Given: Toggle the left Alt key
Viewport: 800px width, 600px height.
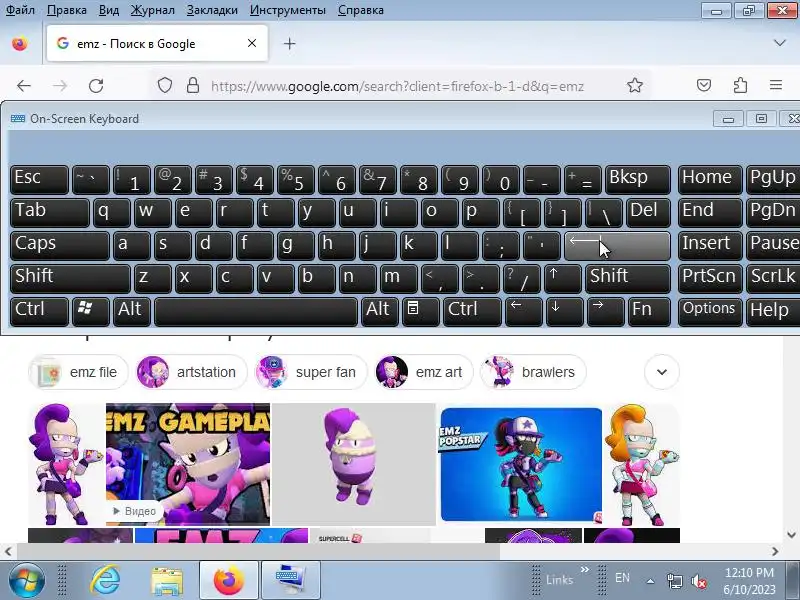Looking at the screenshot, I should (132, 312).
